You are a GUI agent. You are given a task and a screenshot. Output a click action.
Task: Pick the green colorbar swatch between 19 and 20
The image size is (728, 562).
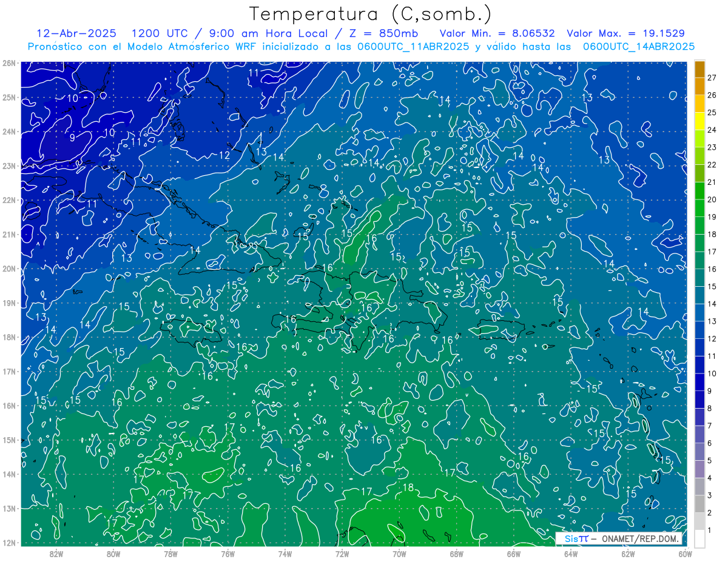(x=699, y=209)
